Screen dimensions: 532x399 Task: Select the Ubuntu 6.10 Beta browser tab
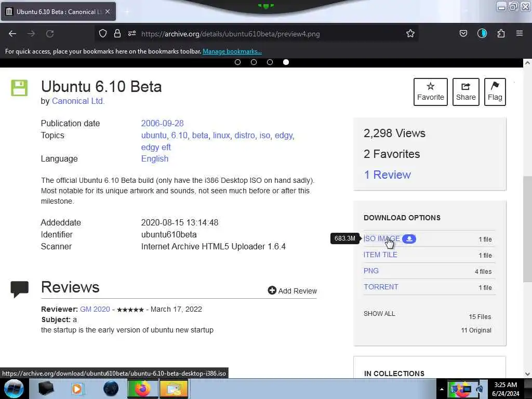(x=58, y=11)
